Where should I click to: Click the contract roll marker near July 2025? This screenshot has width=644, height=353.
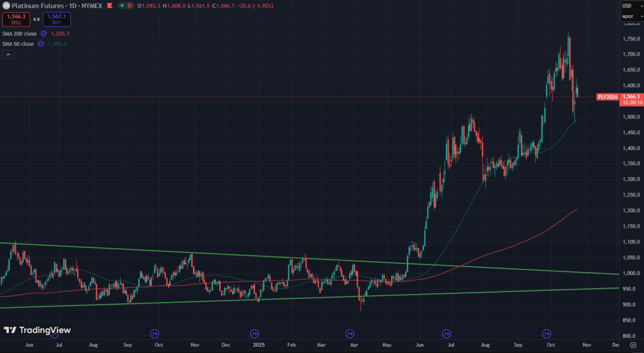click(447, 334)
